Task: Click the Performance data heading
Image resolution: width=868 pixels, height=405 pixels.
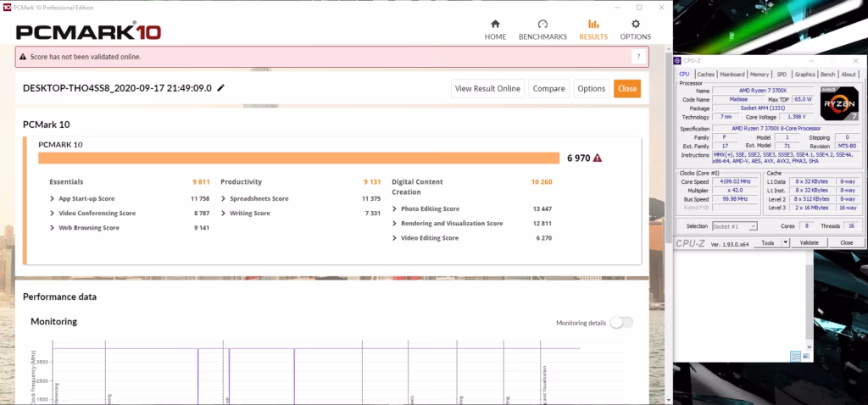Action: 60,297
